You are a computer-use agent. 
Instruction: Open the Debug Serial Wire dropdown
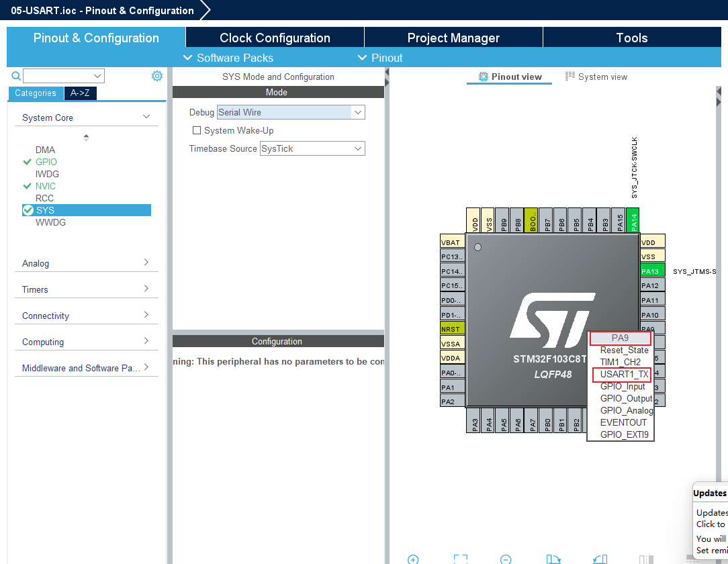(291, 112)
